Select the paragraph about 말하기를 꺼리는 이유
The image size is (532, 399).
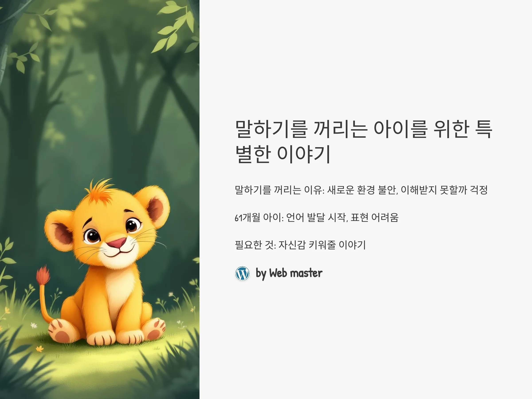click(361, 190)
